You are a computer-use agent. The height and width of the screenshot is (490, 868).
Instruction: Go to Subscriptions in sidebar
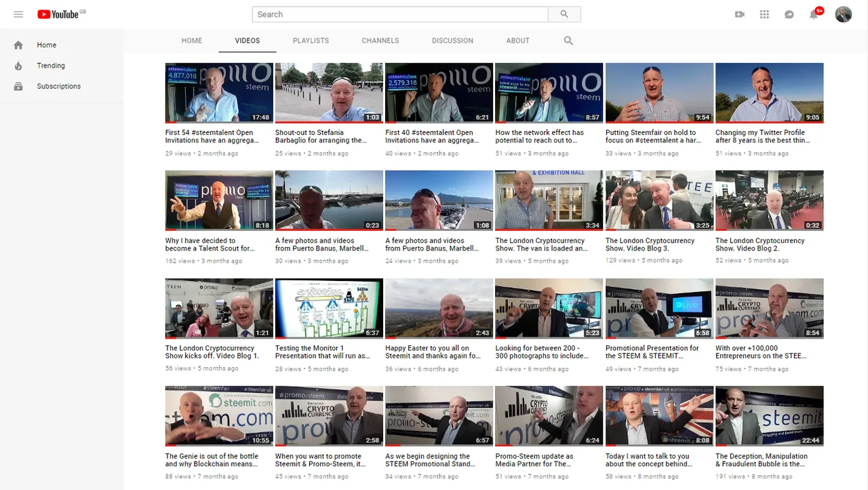coord(59,86)
